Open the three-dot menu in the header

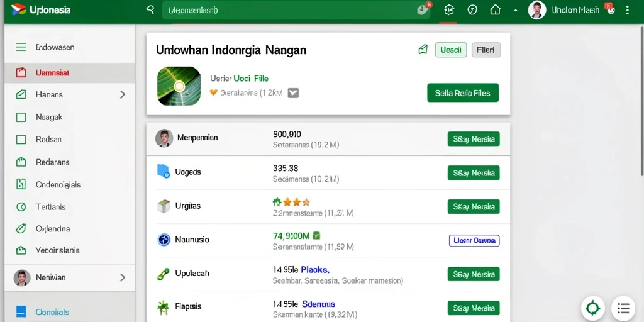point(627,10)
